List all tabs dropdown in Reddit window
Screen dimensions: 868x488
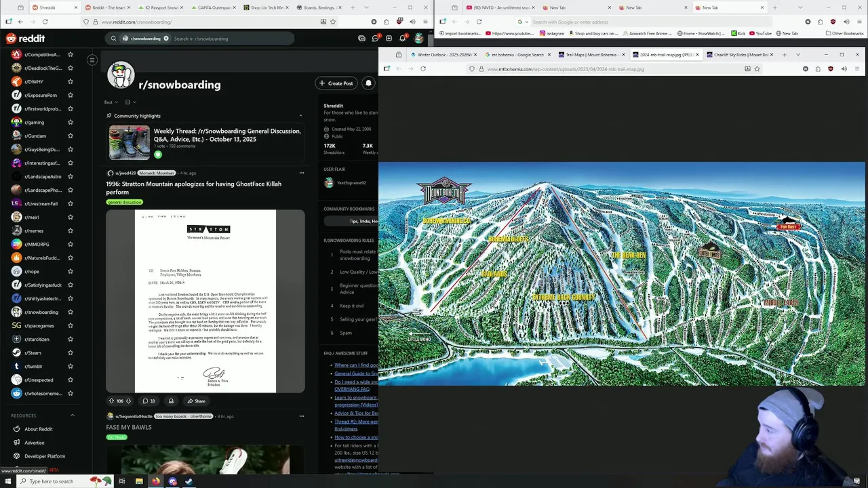coord(367,7)
